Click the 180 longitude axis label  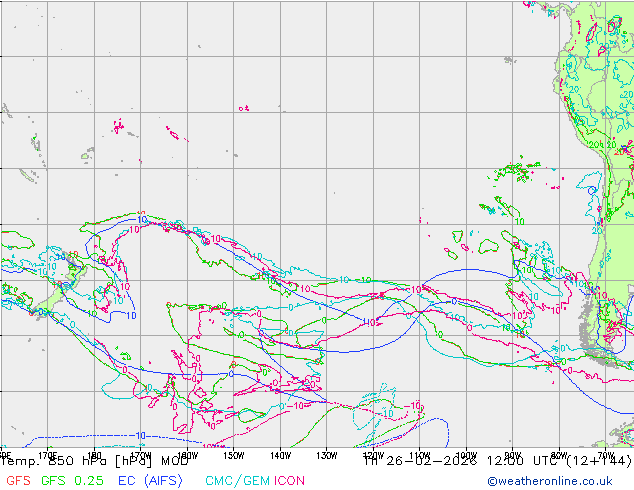tap(94, 454)
